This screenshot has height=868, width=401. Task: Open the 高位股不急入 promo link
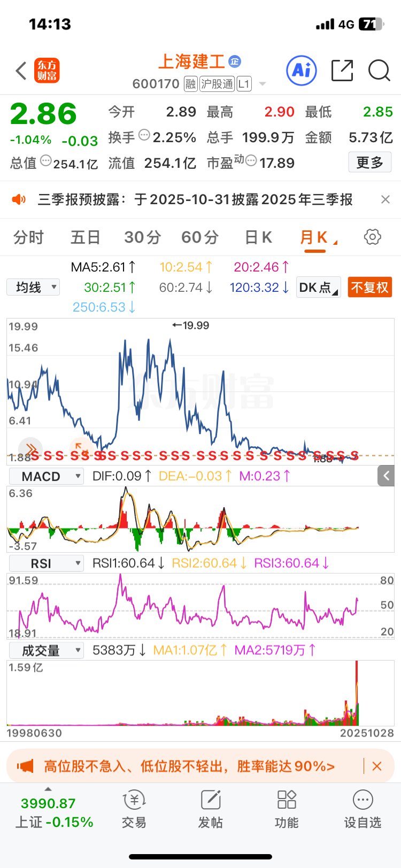click(x=189, y=766)
